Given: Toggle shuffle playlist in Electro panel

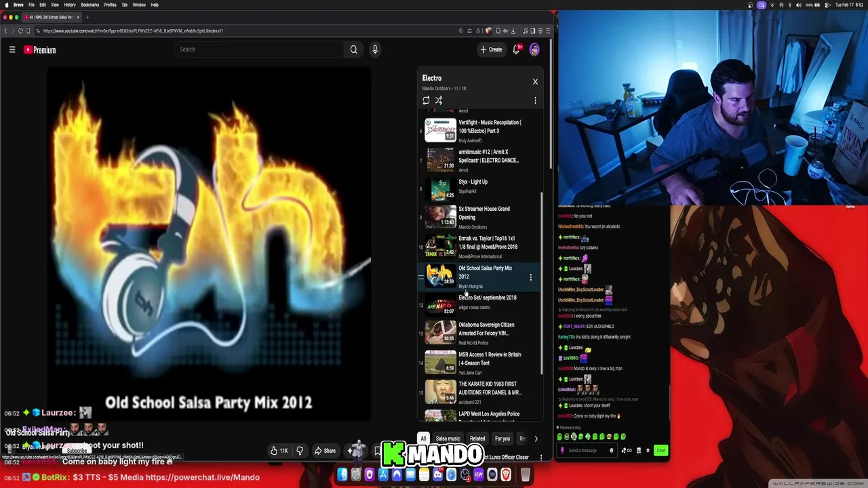Looking at the screenshot, I should point(439,100).
